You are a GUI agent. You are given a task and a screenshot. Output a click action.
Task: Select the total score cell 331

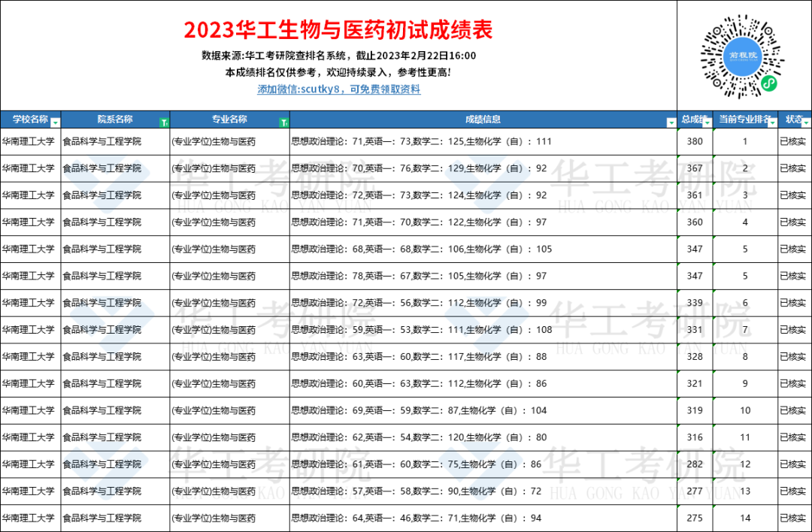(695, 330)
